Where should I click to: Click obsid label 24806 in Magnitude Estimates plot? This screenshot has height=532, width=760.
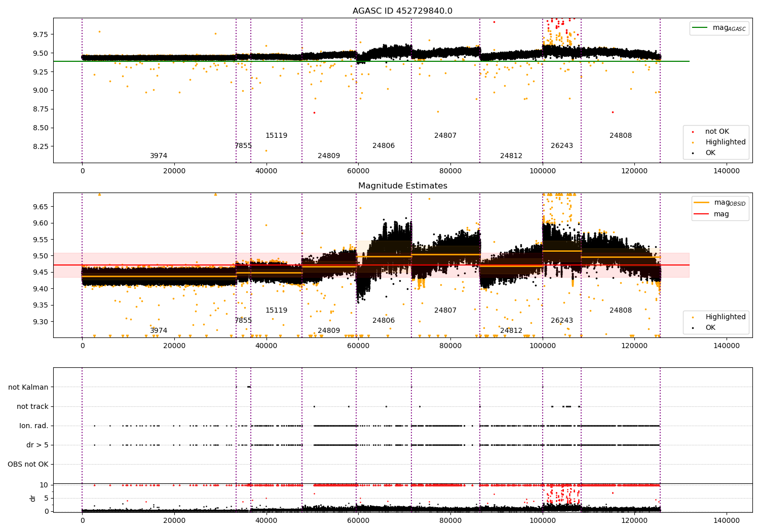[384, 321]
